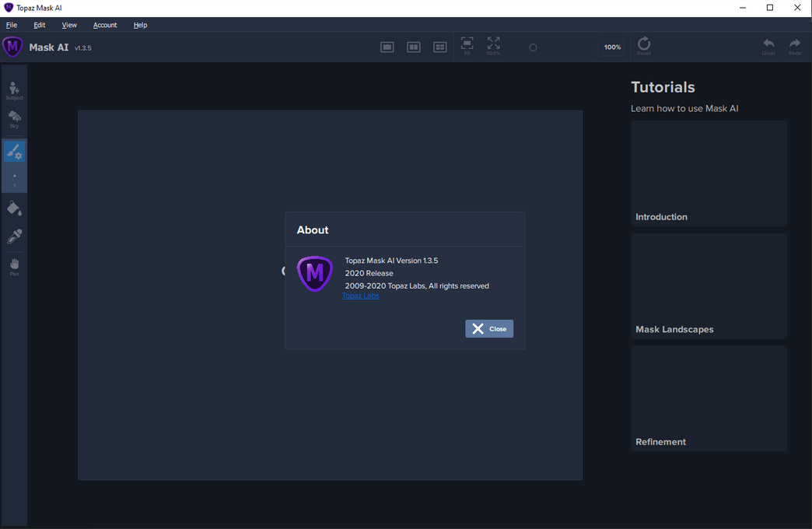
Task: Redo the last undone action
Action: tap(794, 47)
